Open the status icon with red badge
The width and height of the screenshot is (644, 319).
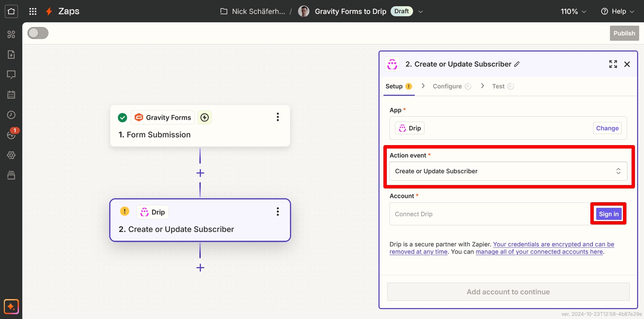click(x=12, y=134)
